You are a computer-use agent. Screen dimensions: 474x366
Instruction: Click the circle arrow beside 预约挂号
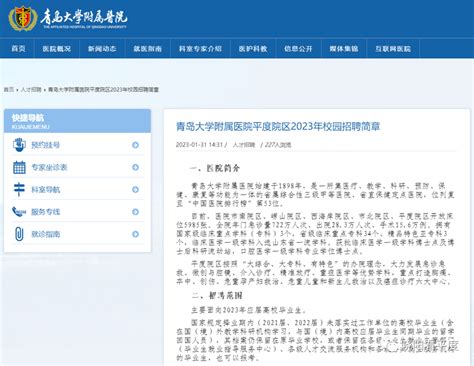pos(135,145)
